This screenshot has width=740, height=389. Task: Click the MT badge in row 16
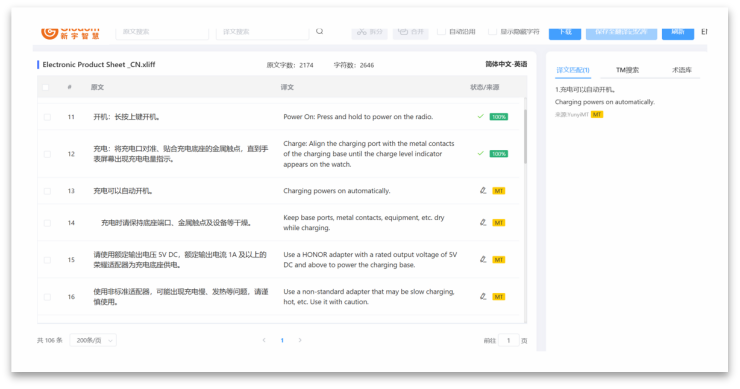click(499, 297)
